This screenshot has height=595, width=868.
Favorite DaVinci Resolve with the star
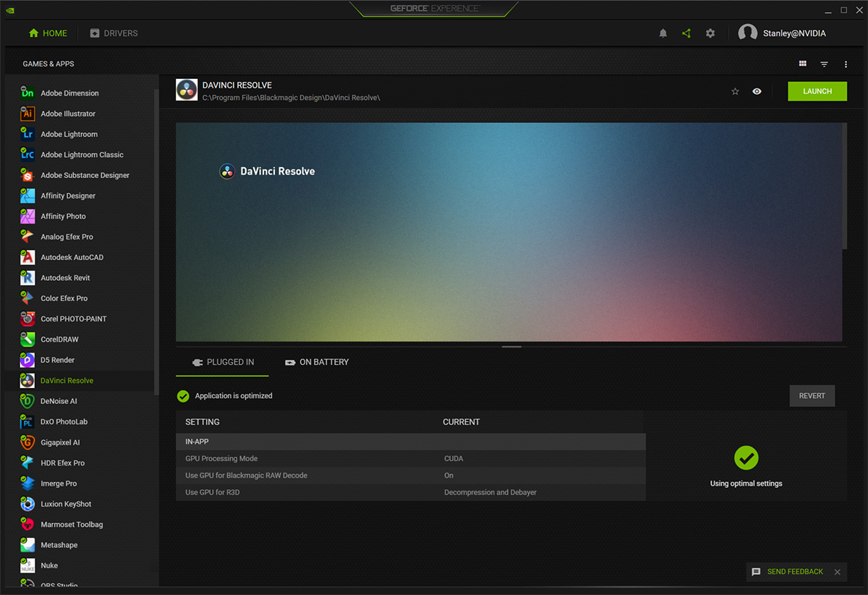point(735,91)
